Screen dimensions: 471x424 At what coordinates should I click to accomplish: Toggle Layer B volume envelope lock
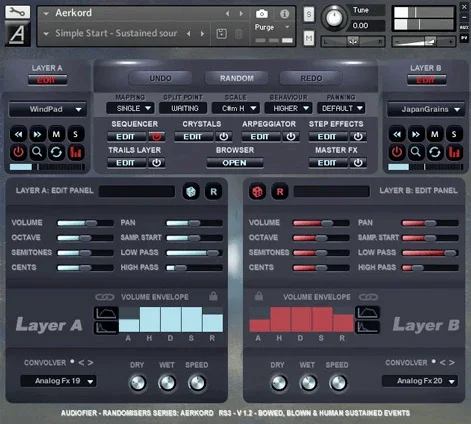(x=259, y=296)
